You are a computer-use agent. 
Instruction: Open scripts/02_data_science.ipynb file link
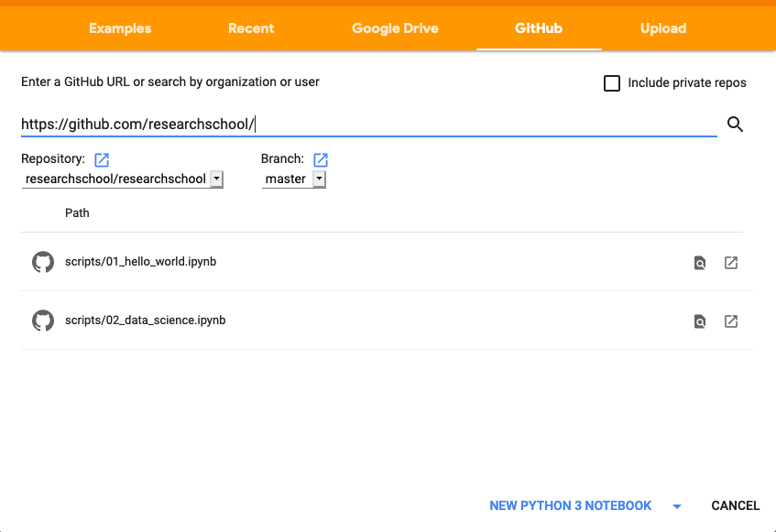[146, 320]
